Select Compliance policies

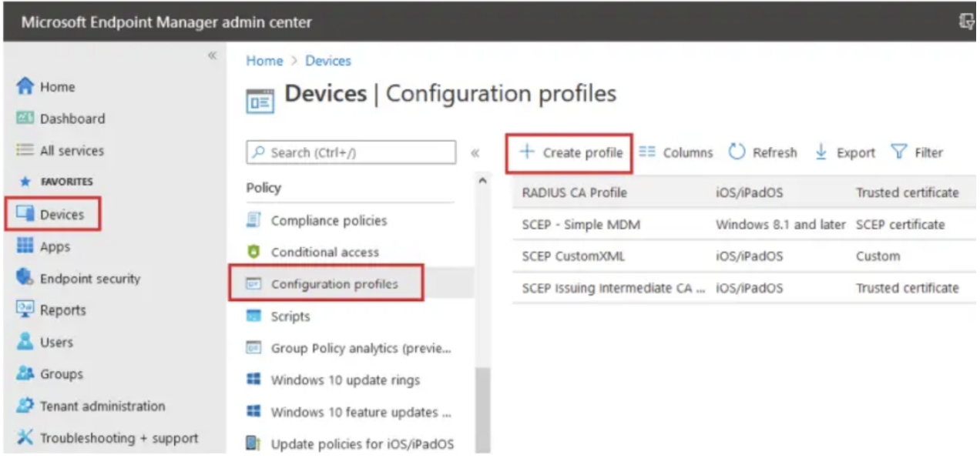pos(329,220)
